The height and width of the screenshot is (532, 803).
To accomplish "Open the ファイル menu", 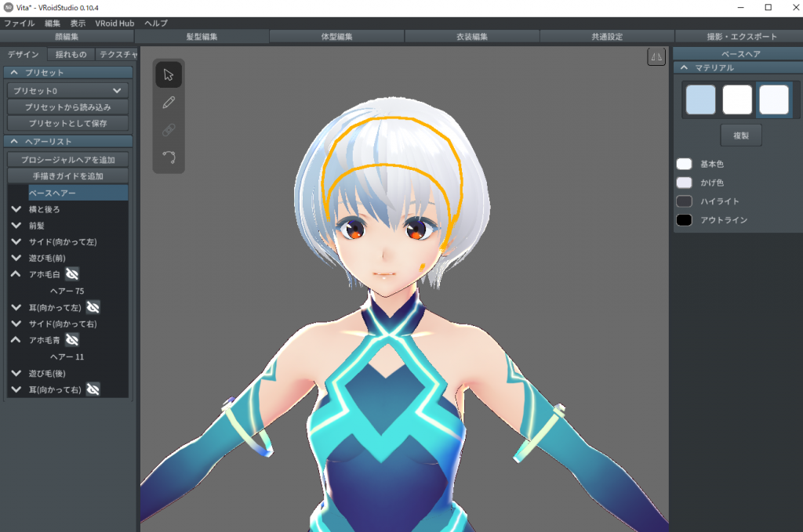I will coord(19,24).
